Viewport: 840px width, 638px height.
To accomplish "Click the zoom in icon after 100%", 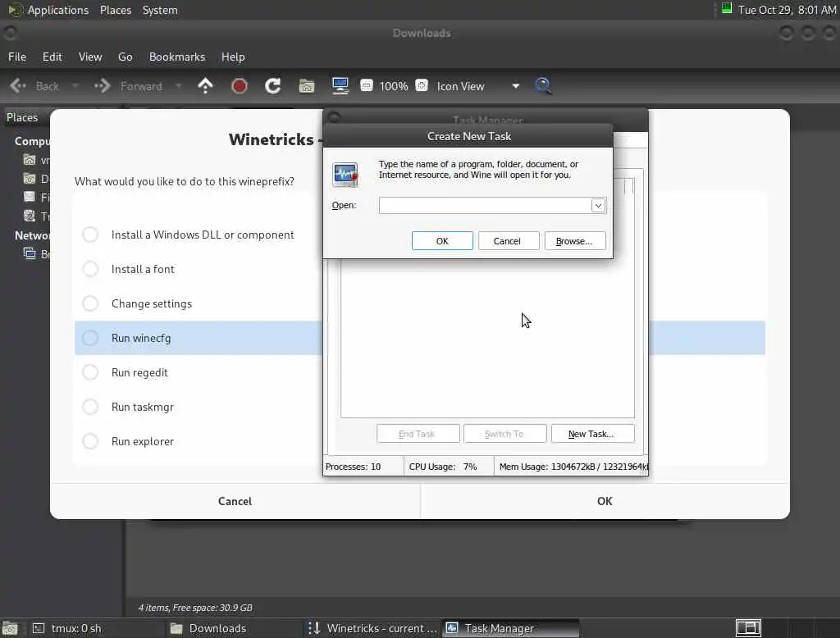I will coord(422,86).
